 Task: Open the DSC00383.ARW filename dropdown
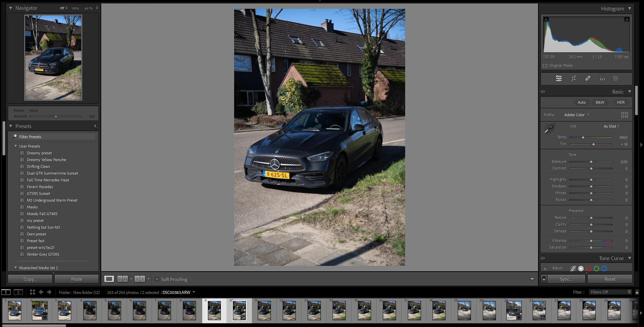(194, 292)
